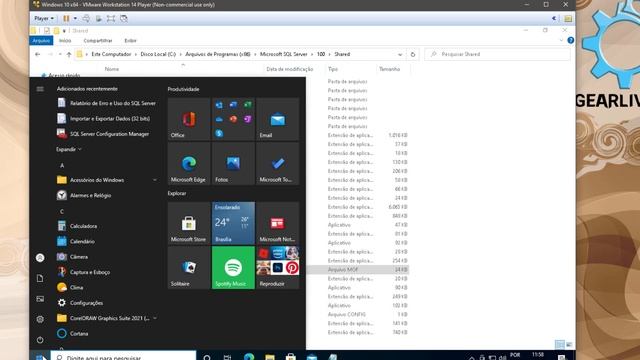This screenshot has height=360, width=640.
Task: Click the Pesquisar Shared search box
Action: (x=497, y=54)
